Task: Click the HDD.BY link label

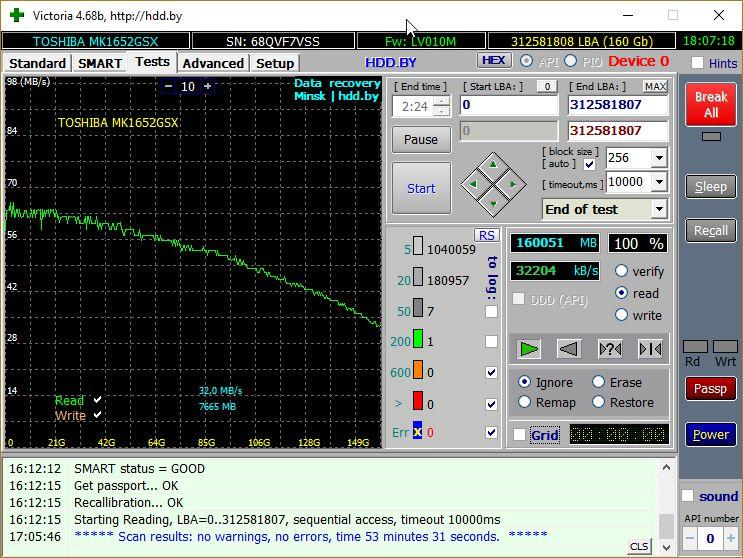Action: coord(390,63)
